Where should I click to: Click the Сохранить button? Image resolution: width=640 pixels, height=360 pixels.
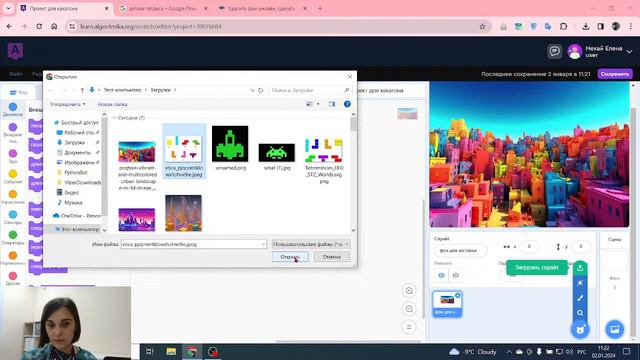coord(615,74)
